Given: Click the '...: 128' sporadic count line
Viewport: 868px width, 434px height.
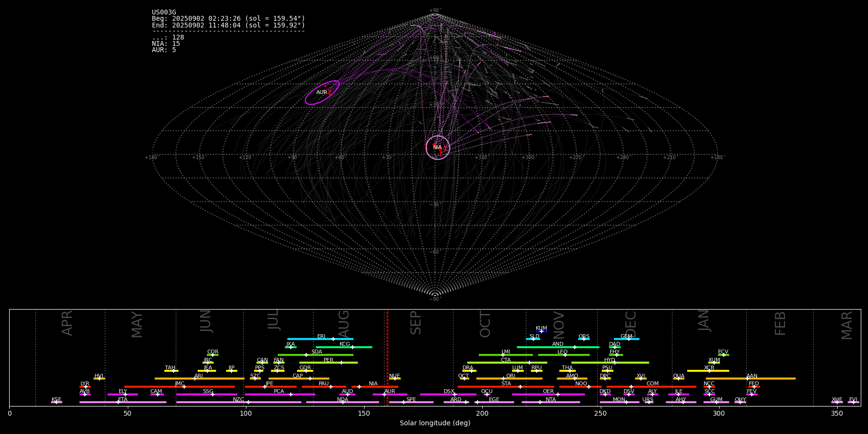Looking at the screenshot, I should pyautogui.click(x=168, y=38).
